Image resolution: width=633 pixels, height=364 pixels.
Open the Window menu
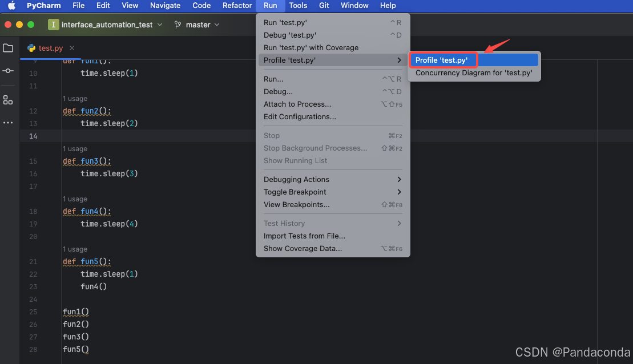click(x=354, y=5)
